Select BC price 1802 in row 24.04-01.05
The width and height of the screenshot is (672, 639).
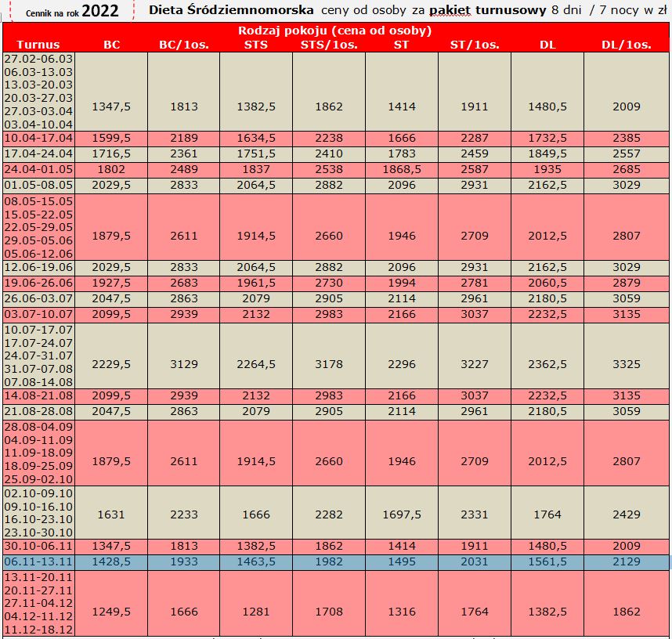tap(111, 169)
